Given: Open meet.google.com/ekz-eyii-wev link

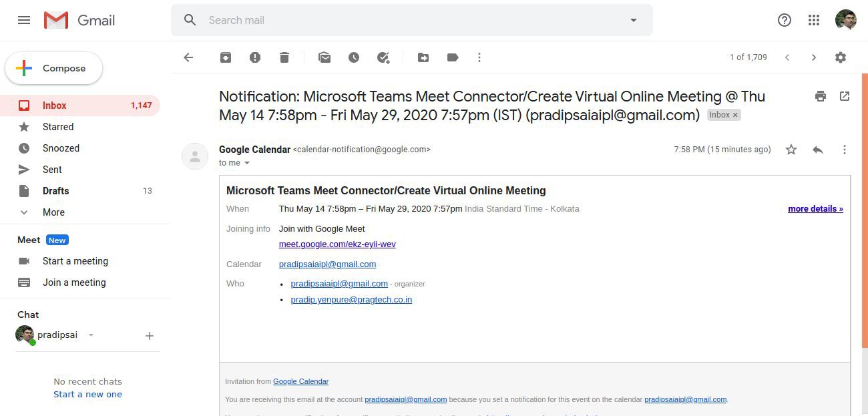Looking at the screenshot, I should tap(337, 244).
